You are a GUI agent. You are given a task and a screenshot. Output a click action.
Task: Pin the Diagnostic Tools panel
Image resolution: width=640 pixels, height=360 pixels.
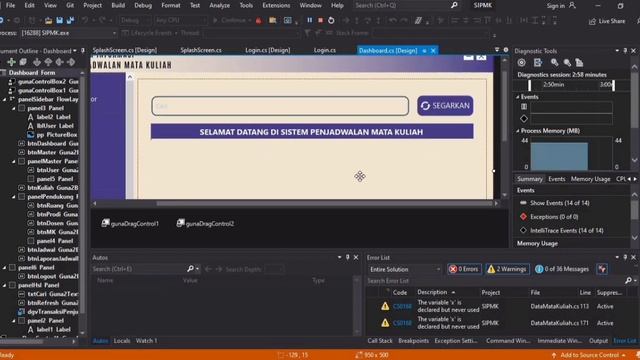point(625,51)
